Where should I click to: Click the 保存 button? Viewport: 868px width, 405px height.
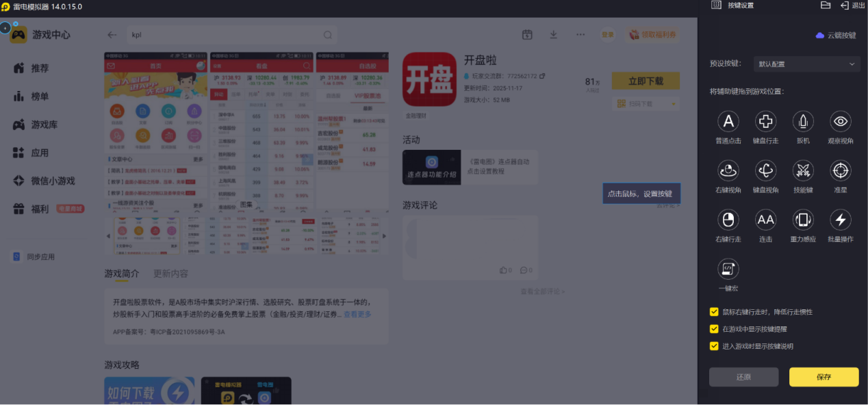click(824, 377)
